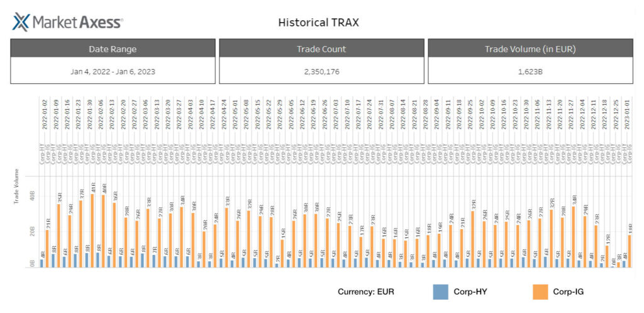Click the Corp-IG bar for 2022-09-25
The image size is (644, 313).
tap(473, 239)
